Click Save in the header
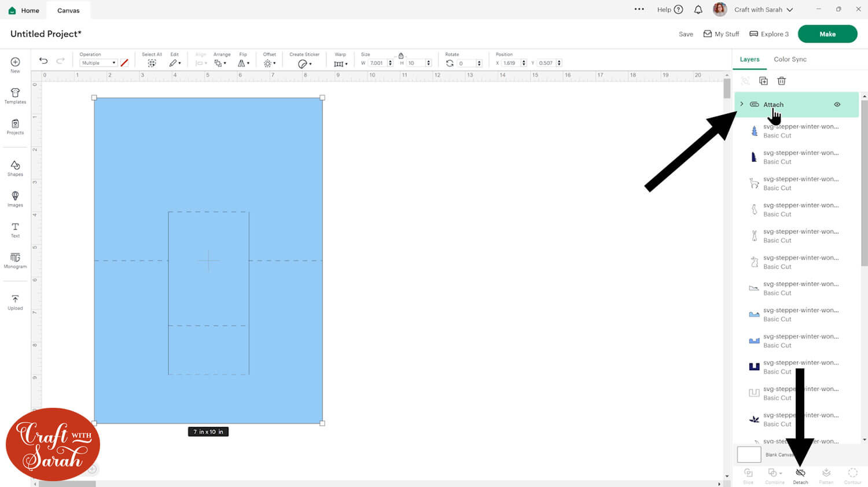Image resolution: width=868 pixels, height=487 pixels. coord(686,34)
